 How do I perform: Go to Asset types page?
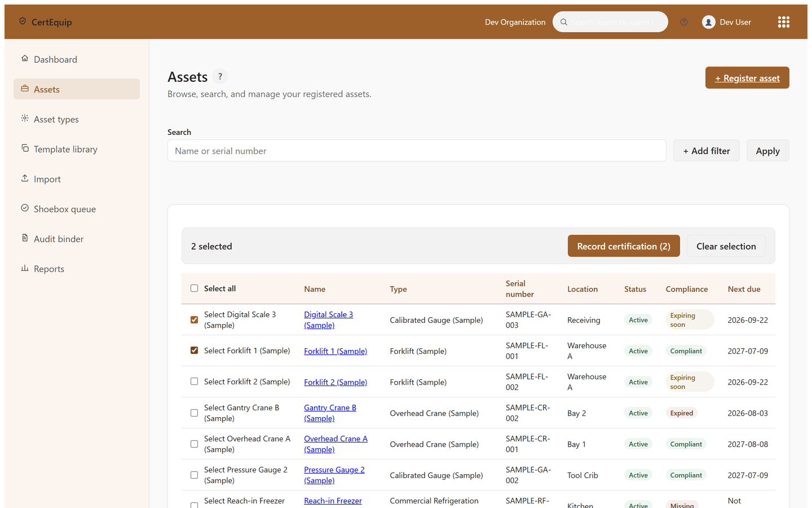click(77, 119)
